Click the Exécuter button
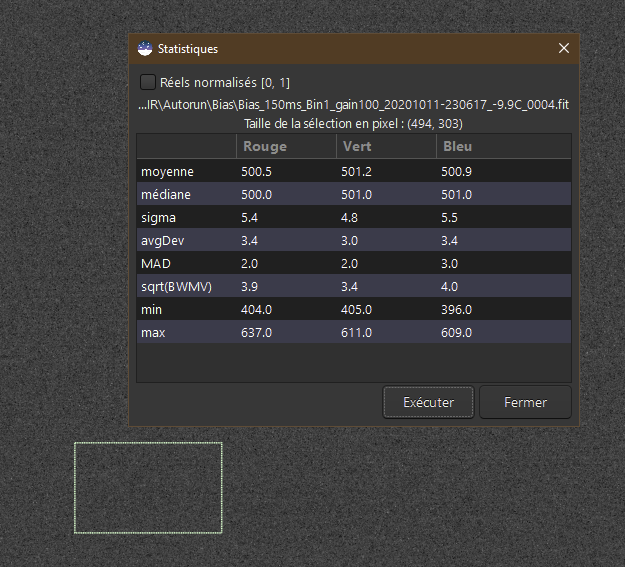 (x=428, y=402)
